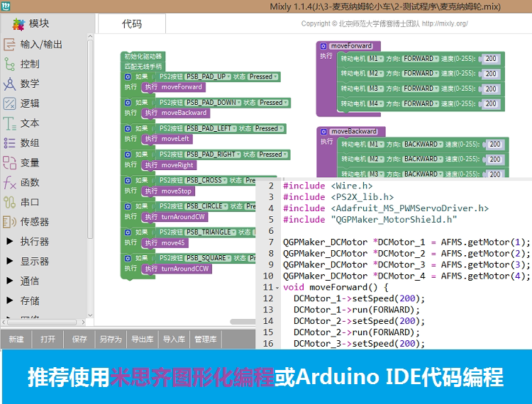The height and width of the screenshot is (404, 532).
Task: Click gear icon on PSB_TRIANGLE if block
Action: point(128,232)
